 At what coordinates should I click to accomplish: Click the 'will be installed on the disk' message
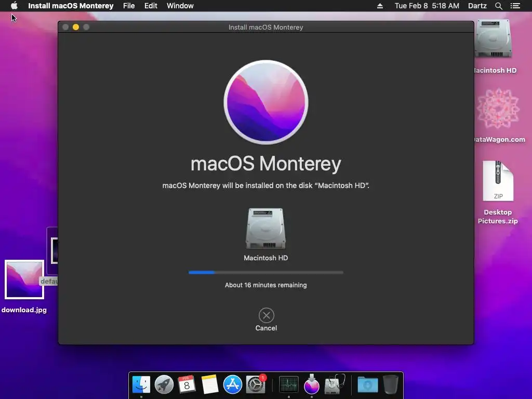tap(265, 185)
